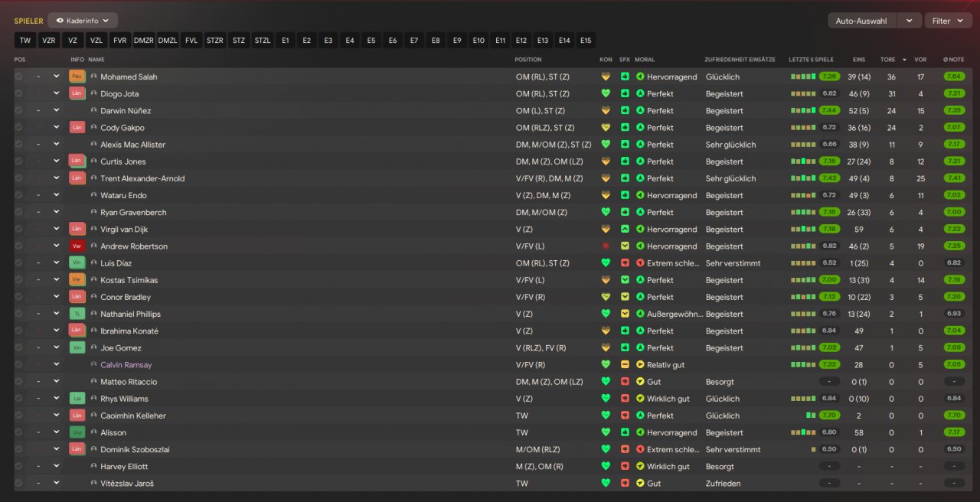Viewport: 980px width, 502px height.
Task: Click the morale icon for Matteo Ritaccio
Action: pyautogui.click(x=640, y=382)
